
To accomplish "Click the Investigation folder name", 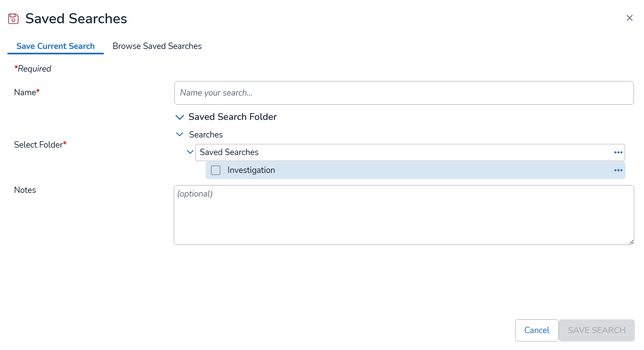I will click(x=251, y=170).
